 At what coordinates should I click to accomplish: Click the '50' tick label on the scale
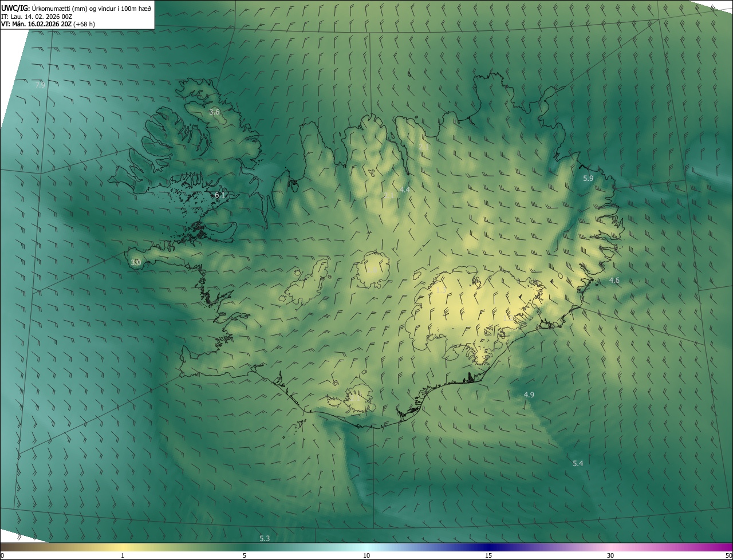point(728,556)
